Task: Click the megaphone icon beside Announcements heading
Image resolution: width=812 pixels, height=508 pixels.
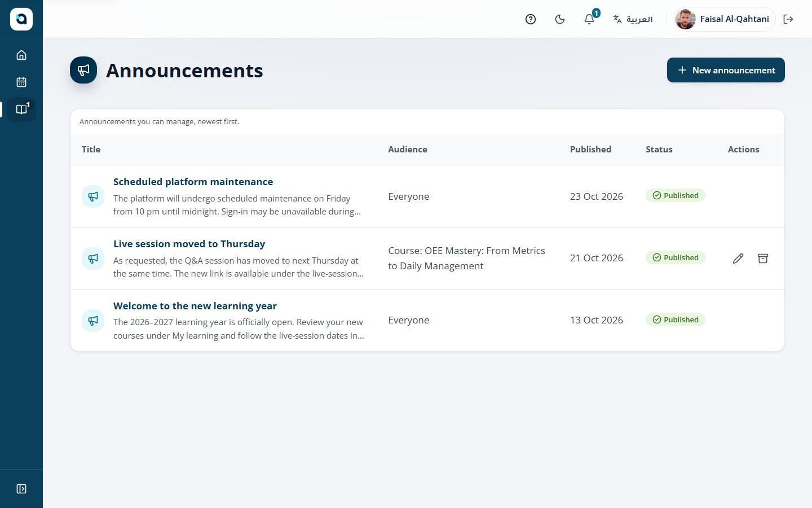Action: tap(83, 70)
